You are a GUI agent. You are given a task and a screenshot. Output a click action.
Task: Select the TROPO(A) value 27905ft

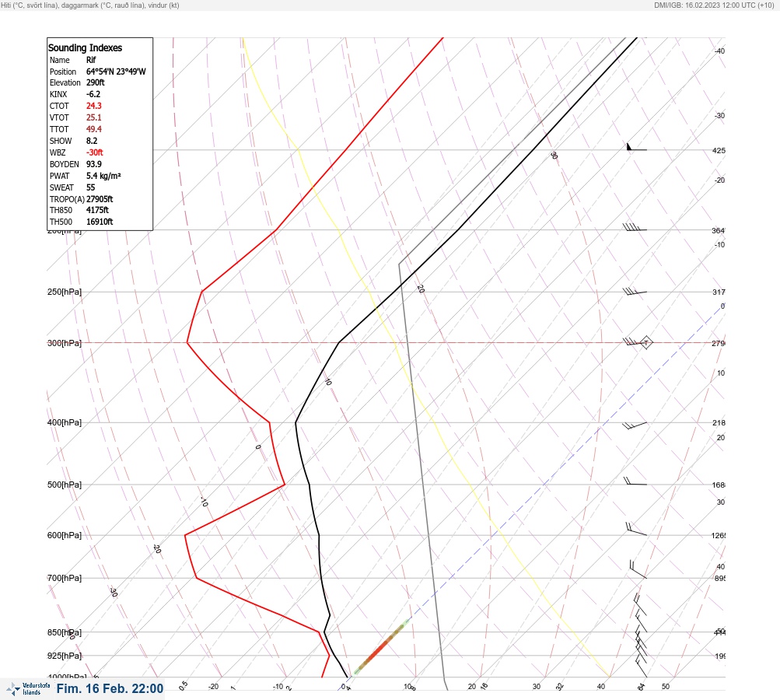[100, 199]
